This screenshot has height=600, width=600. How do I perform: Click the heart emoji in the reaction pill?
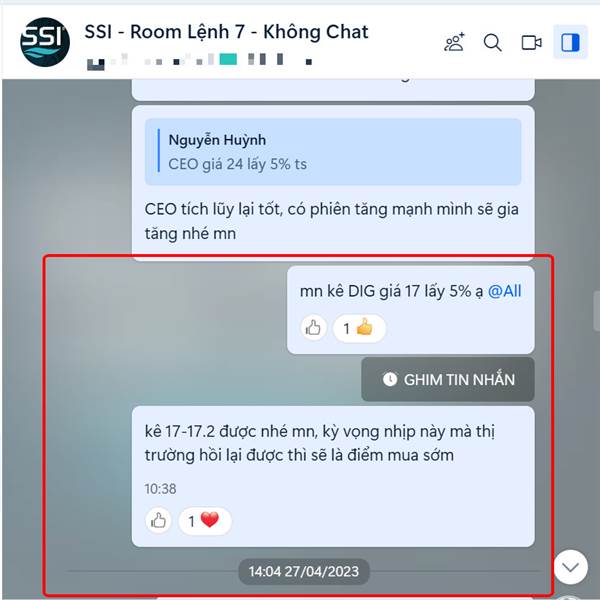[x=210, y=520]
